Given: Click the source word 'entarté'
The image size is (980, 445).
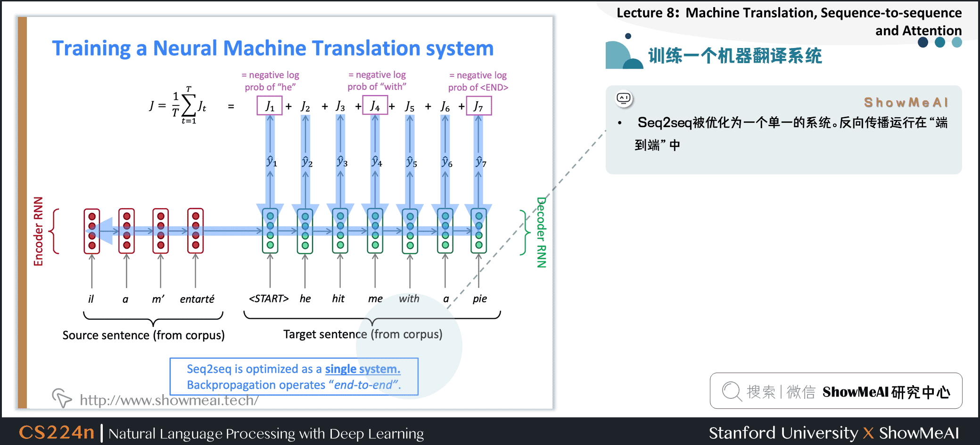Looking at the screenshot, I should (x=197, y=299).
